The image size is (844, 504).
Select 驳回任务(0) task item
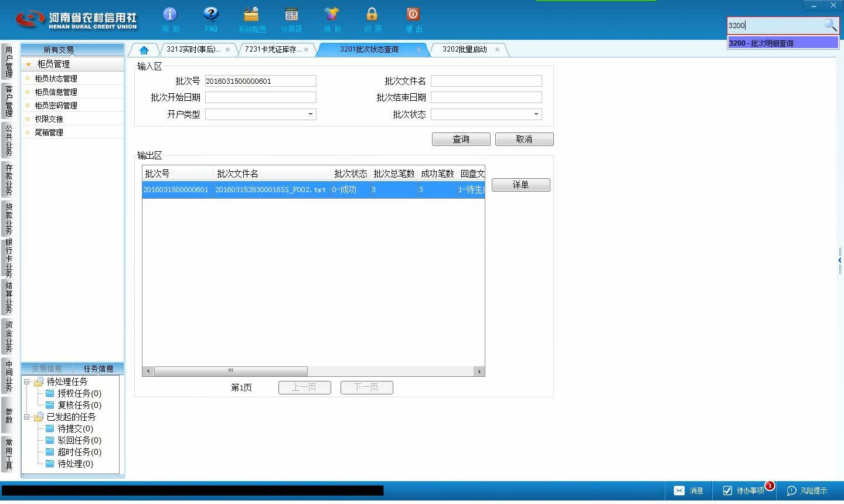point(74,440)
